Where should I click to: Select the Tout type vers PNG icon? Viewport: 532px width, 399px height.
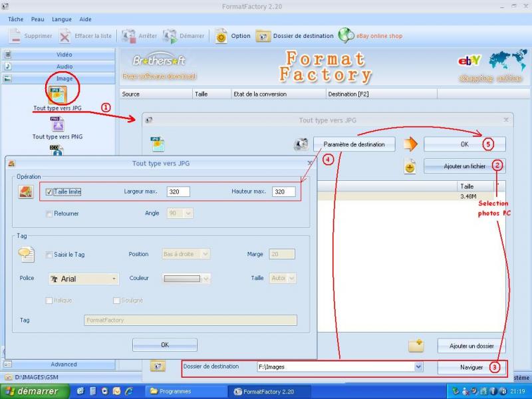[57, 124]
